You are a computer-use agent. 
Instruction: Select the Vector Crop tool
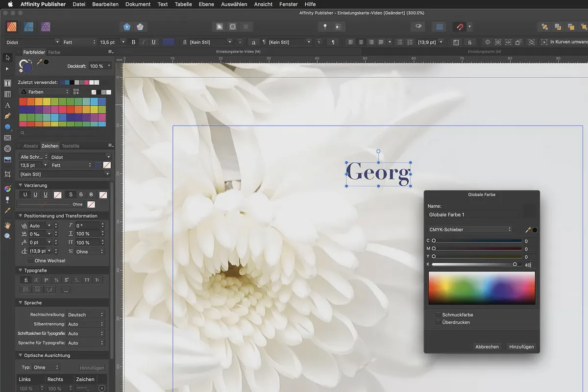pos(7,174)
